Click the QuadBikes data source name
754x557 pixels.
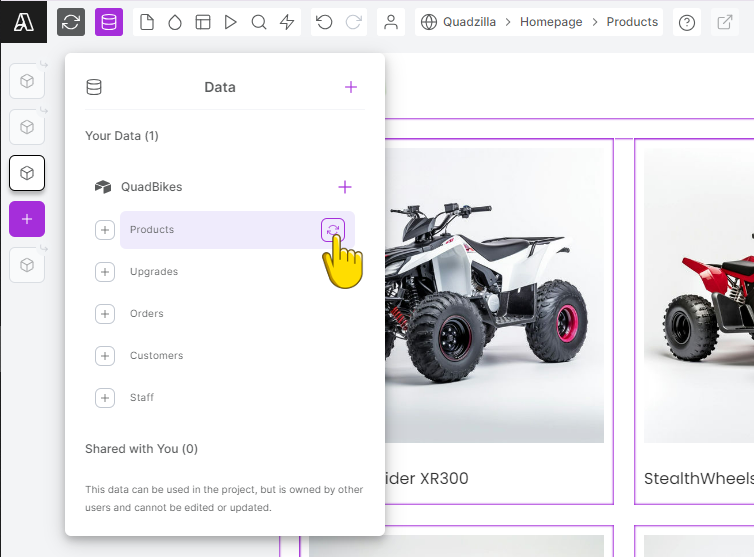[151, 187]
